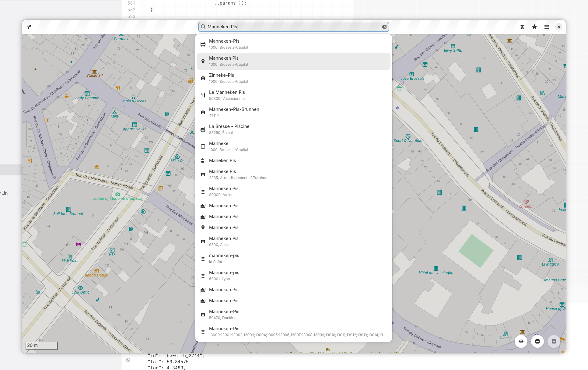Open route planner icon in headerbar

[x=29, y=27]
